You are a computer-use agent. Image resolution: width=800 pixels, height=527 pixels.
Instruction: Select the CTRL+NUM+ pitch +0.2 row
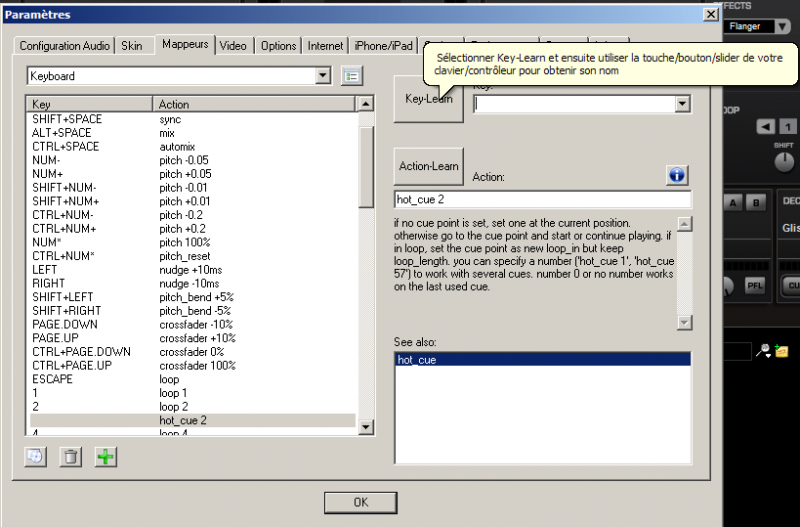click(x=192, y=229)
